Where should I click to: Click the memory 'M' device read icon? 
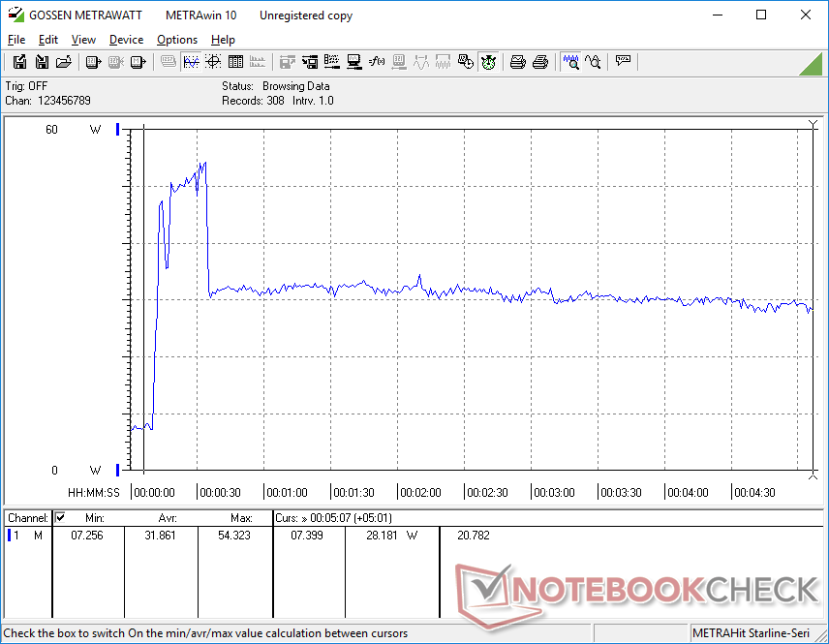pyautogui.click(x=138, y=62)
